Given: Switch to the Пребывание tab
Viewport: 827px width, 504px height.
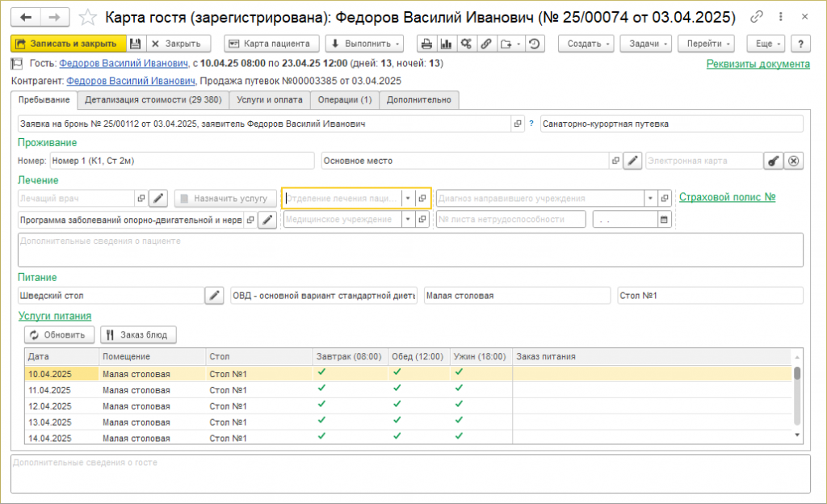Looking at the screenshot, I should (x=44, y=99).
